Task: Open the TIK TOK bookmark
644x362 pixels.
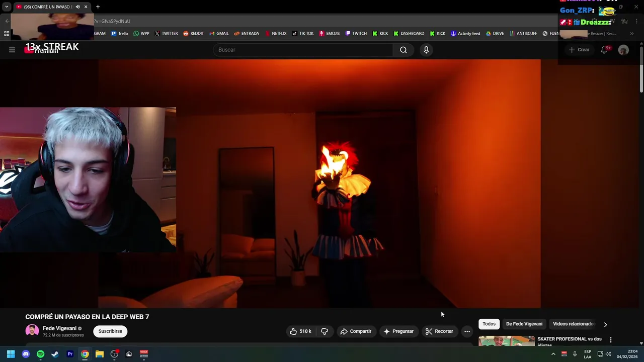Action: (x=302, y=34)
